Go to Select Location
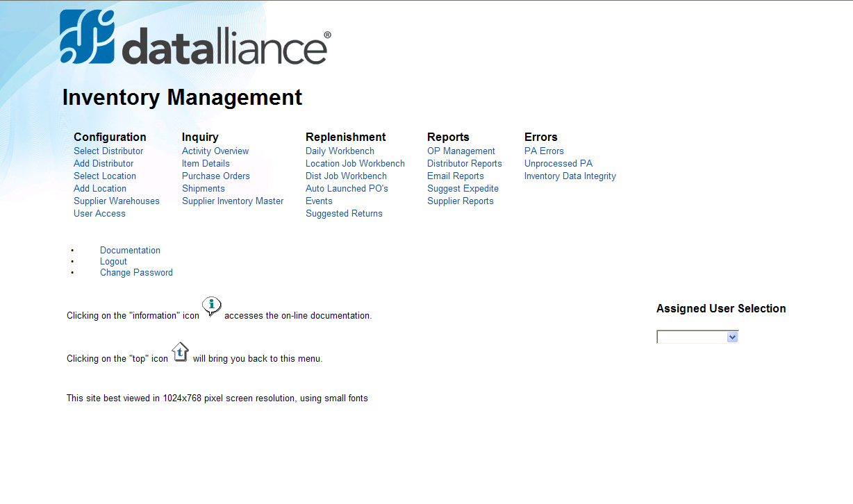This screenshot has height=504, width=853. coord(105,176)
